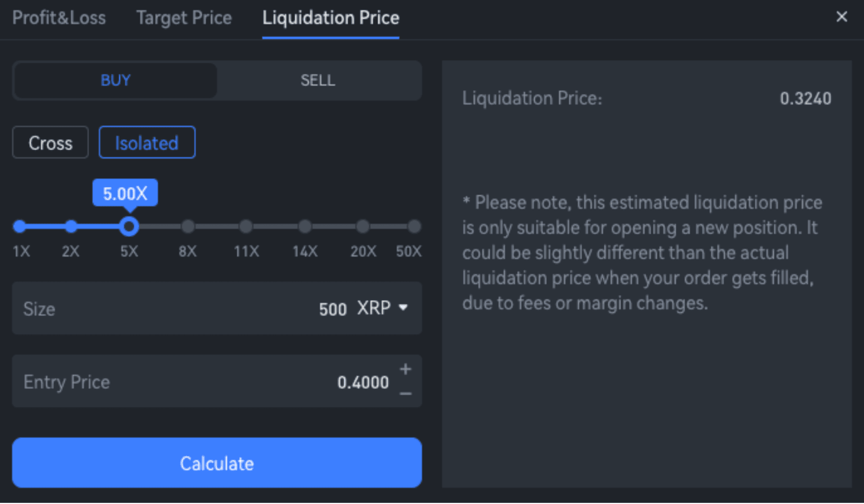Viewport: 864px width, 504px height.
Task: Click the plus stepper to increase Entry Price
Action: 404,369
